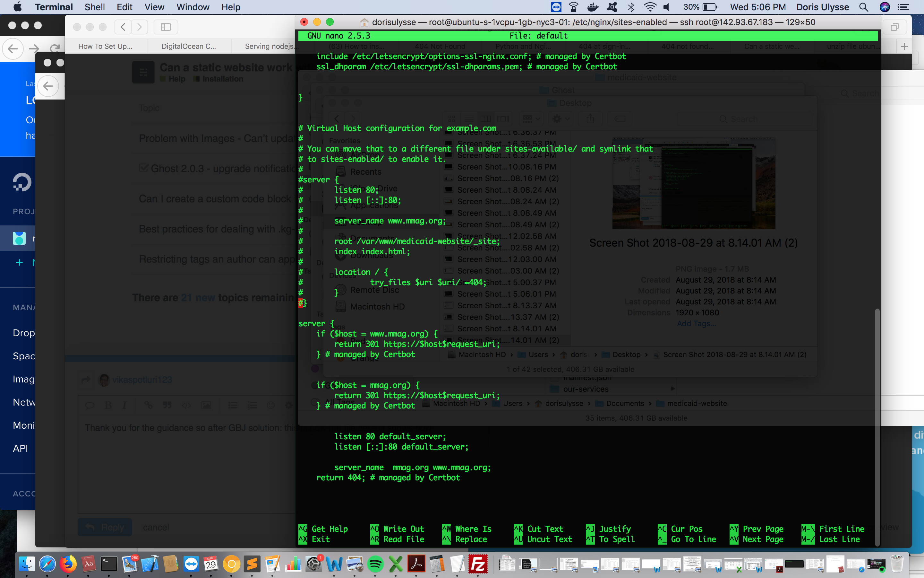Viewport: 924px width, 578px height.
Task: Click the Terminal window vertical scrollbar
Action: 877,427
